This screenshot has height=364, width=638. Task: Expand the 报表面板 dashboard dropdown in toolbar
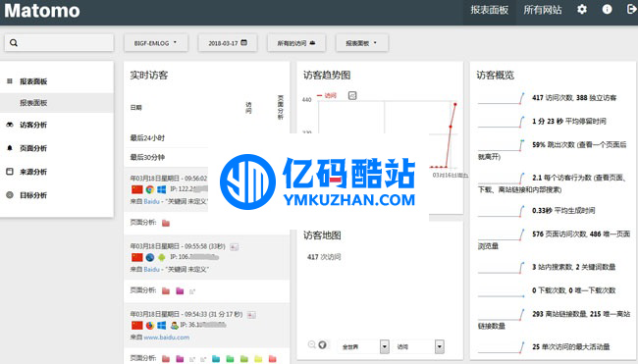[362, 43]
